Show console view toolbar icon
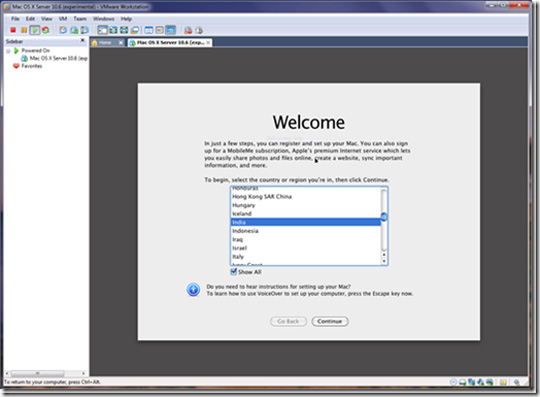 click(x=170, y=30)
